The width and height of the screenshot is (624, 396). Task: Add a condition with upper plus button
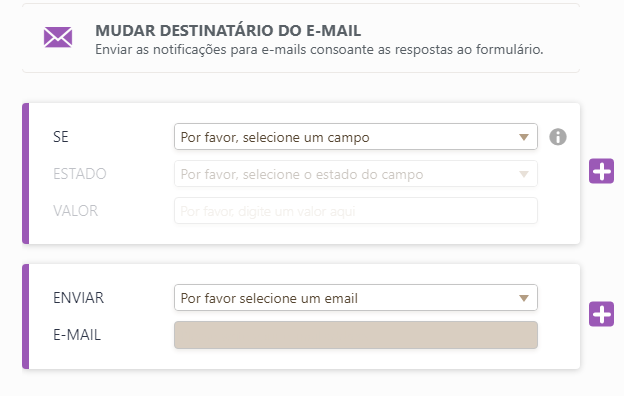601,171
